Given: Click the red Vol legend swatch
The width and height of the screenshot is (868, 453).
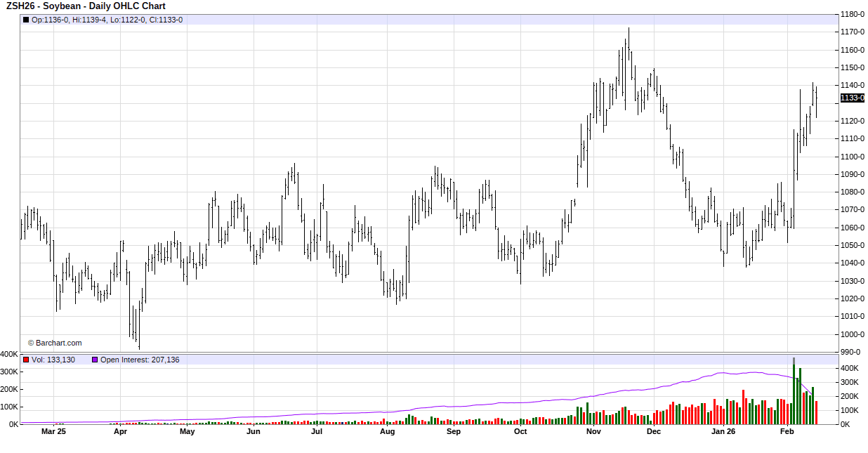Looking at the screenshot, I should 26,360.
